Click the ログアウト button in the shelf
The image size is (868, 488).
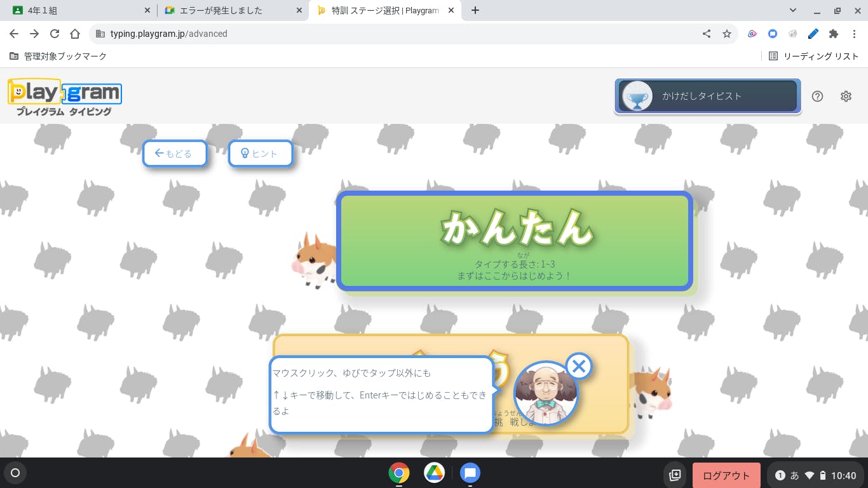coord(726,475)
